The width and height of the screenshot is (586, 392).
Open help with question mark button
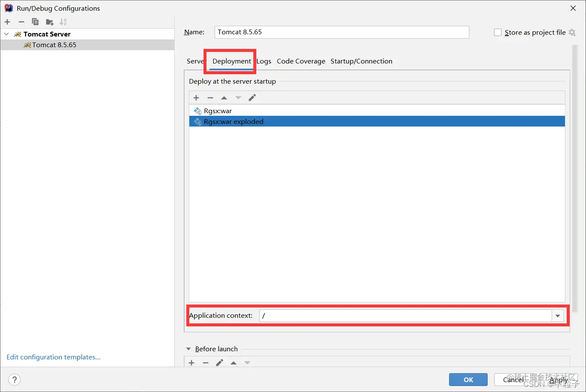tap(15, 380)
